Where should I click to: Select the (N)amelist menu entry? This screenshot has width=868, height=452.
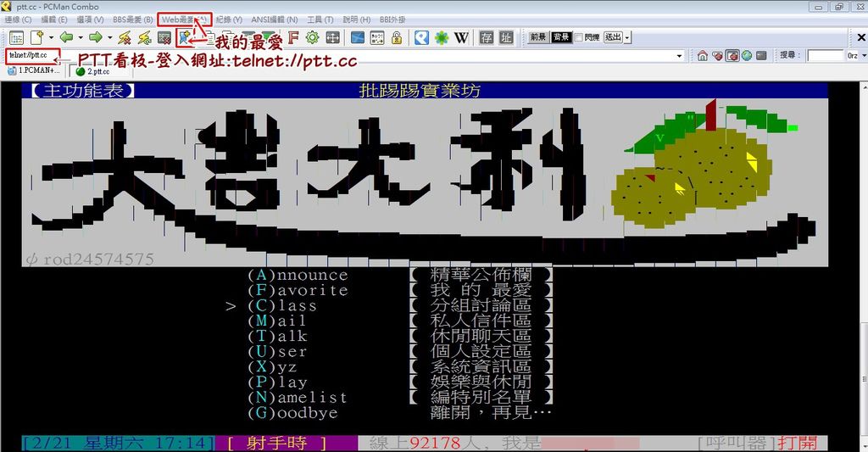tap(298, 398)
